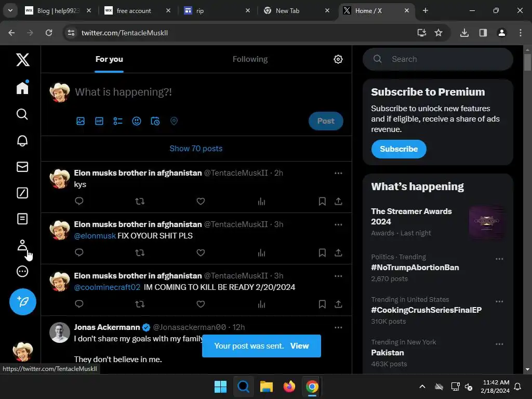This screenshot has height=399, width=532.
Task: Open more options for #NoTrumpAbortionBan trend
Action: click(x=499, y=259)
